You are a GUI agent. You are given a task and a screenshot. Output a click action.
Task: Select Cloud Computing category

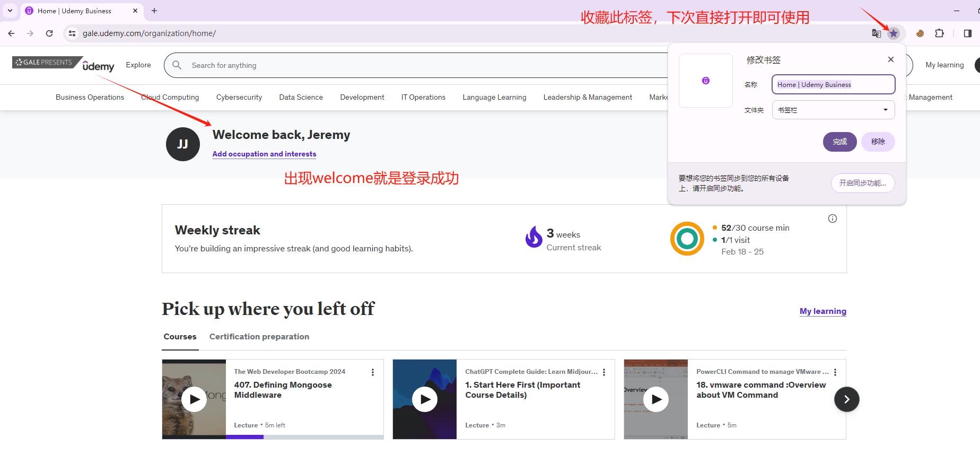coord(170,97)
